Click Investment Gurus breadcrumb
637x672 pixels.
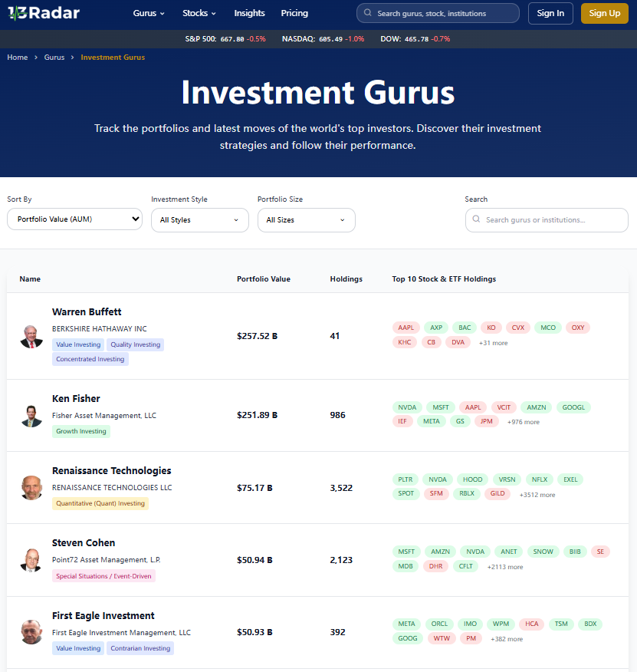[x=113, y=58]
